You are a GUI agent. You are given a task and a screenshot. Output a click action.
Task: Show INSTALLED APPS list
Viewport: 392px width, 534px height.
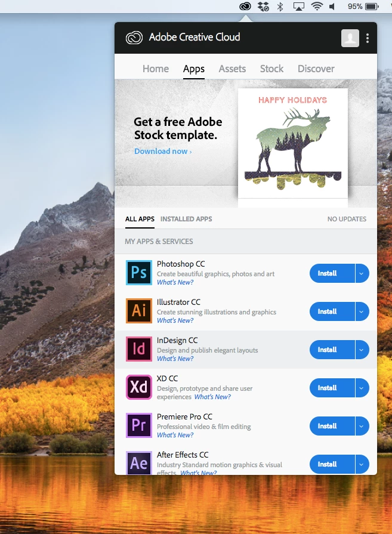tap(186, 219)
